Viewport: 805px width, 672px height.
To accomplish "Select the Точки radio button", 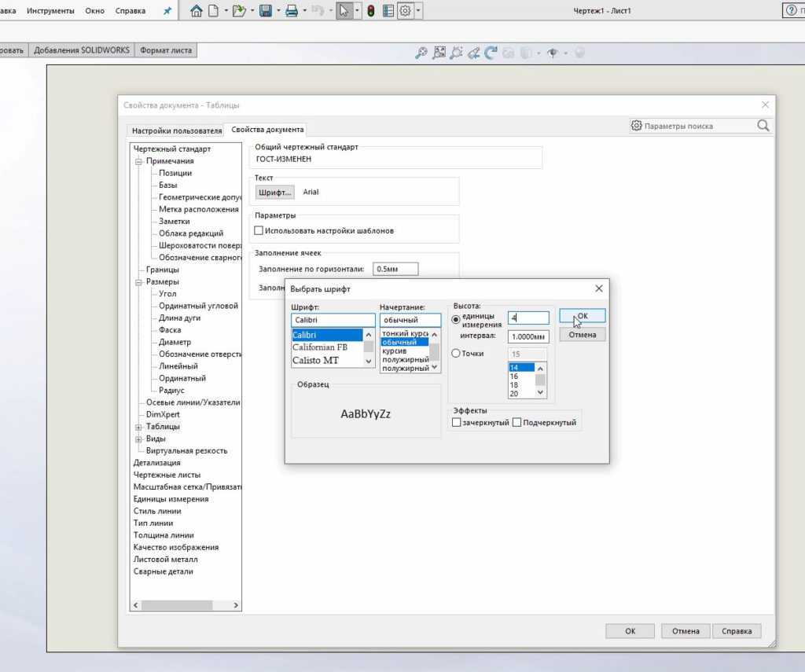I will tap(456, 354).
